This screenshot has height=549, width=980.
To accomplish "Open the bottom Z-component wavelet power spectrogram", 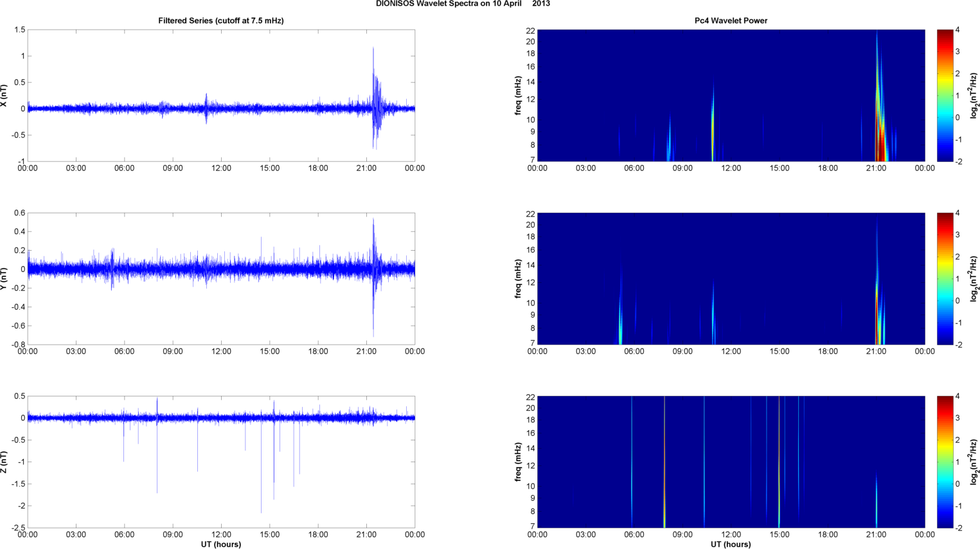I will [731, 462].
